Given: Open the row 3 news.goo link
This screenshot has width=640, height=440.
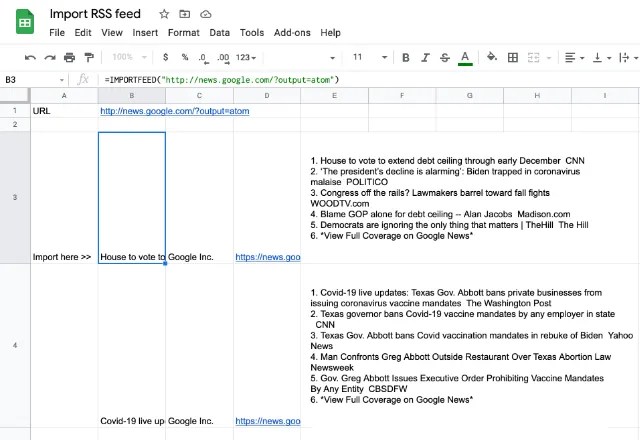Looking at the screenshot, I should point(268,257).
